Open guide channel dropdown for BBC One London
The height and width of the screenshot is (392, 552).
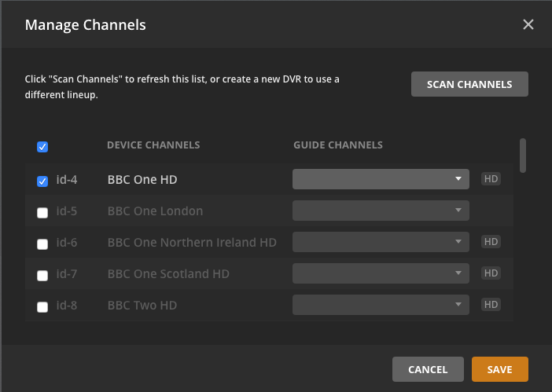pos(381,211)
